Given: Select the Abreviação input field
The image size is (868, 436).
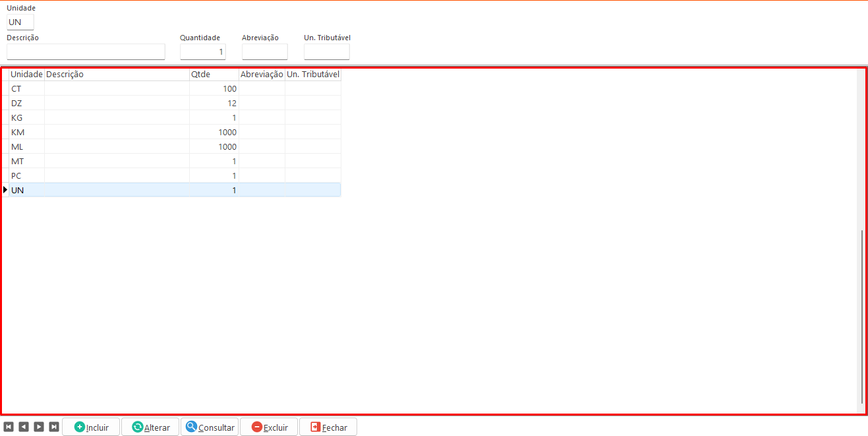Looking at the screenshot, I should click(x=264, y=52).
